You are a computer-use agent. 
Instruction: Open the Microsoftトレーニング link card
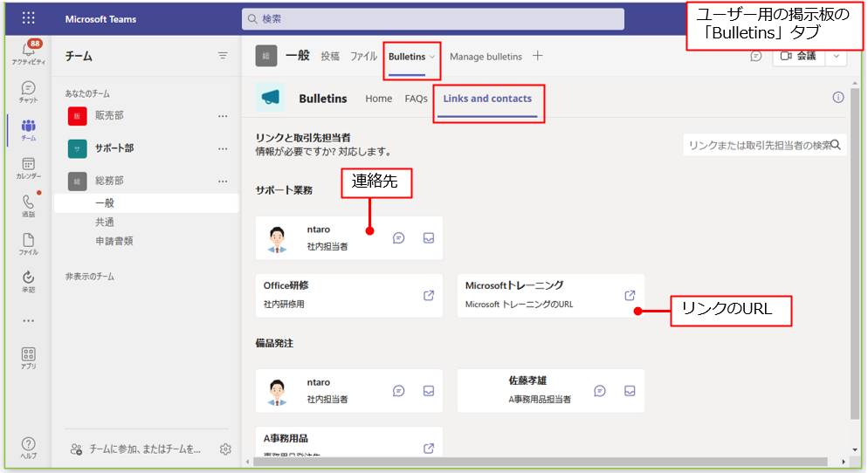coord(550,296)
